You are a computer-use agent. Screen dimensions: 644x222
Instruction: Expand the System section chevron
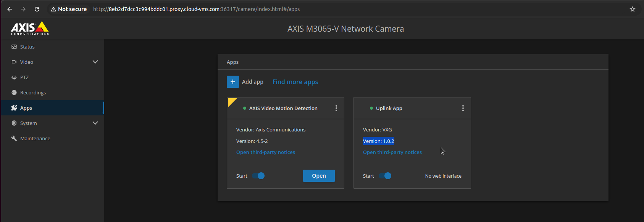(95, 123)
